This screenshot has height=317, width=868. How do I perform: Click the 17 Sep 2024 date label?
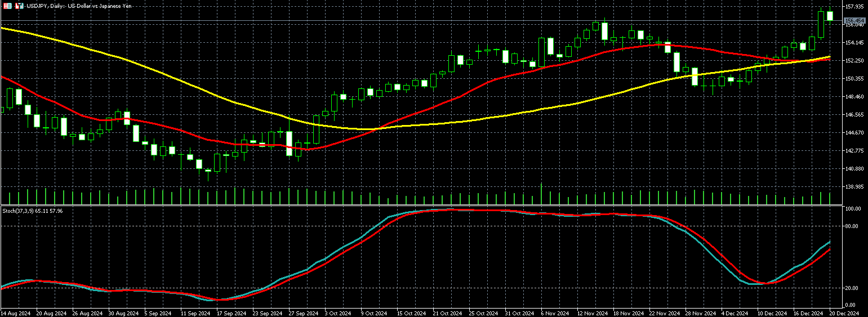232,313
